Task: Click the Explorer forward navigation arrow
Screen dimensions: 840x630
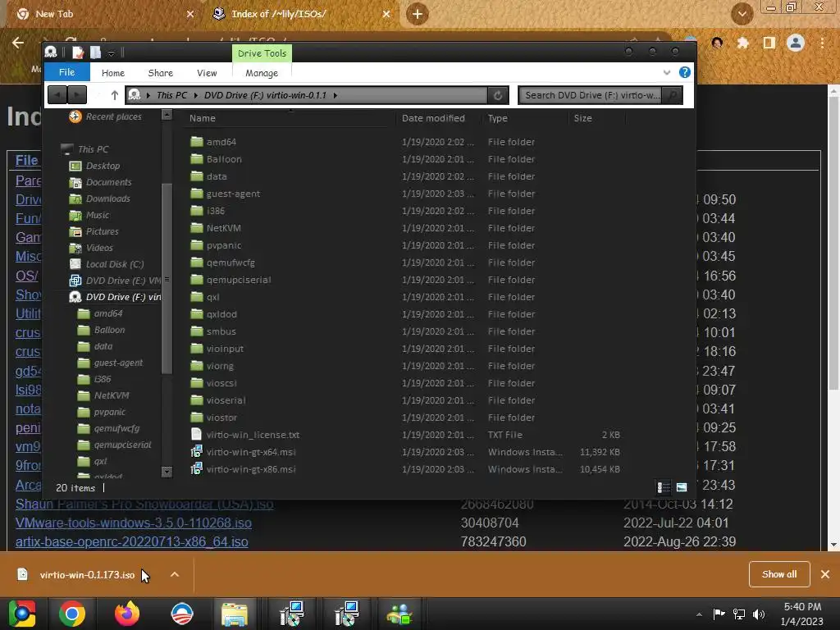Action: pyautogui.click(x=76, y=95)
